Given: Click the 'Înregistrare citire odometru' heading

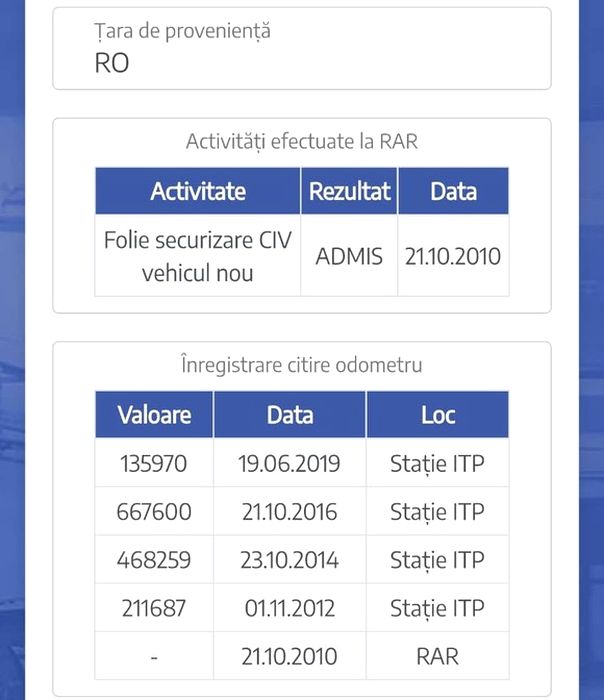Looking at the screenshot, I should coord(301,365).
